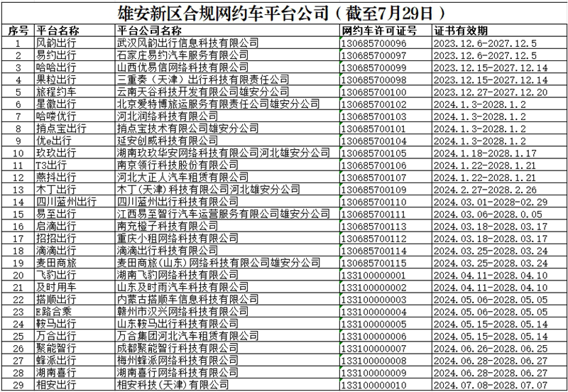Viewport: 568px width, 392px height.
Task: Select the '风韵出行' platform name cell
Action: (58, 43)
